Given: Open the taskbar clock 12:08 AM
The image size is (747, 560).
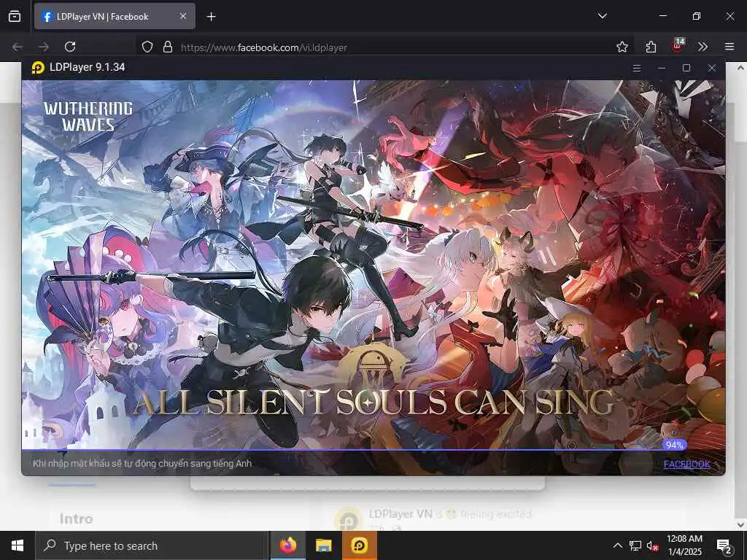Looking at the screenshot, I should click(684, 545).
